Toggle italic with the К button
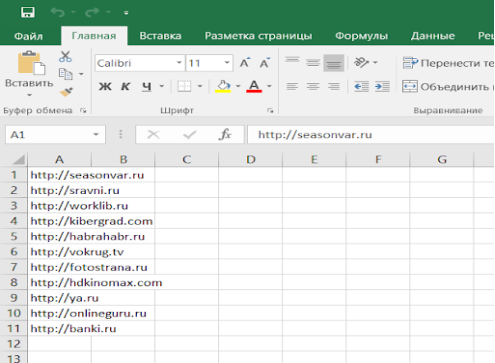 [125, 87]
